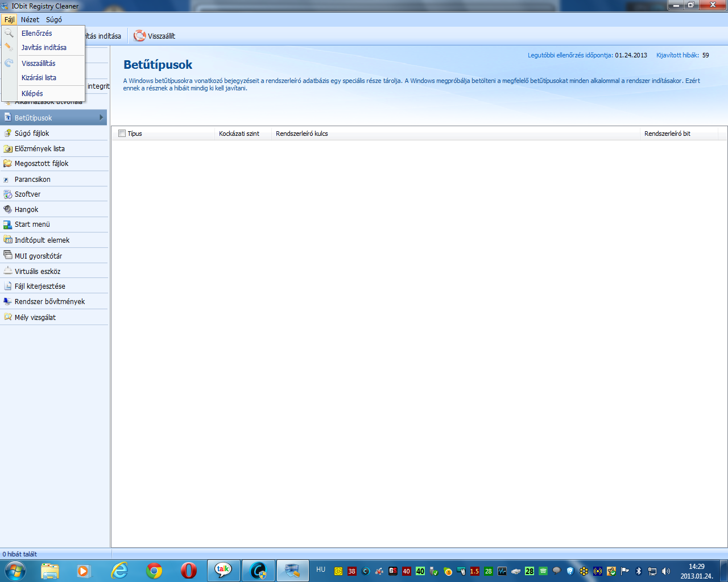Viewport: 728px width, 582px height.
Task: Click the Parancsikon shortcut icon
Action: 7,180
